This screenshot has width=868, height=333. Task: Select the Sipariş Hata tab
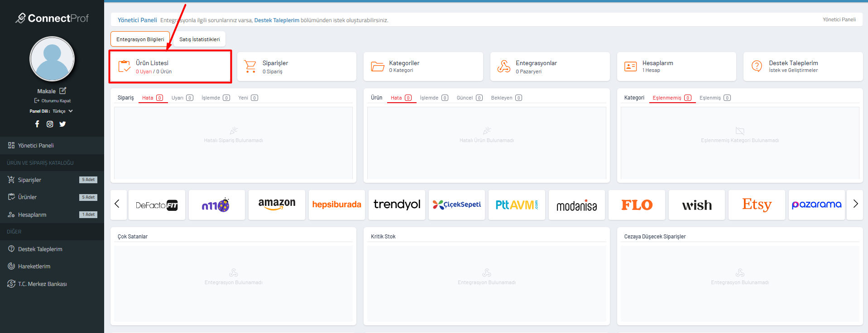pyautogui.click(x=153, y=98)
